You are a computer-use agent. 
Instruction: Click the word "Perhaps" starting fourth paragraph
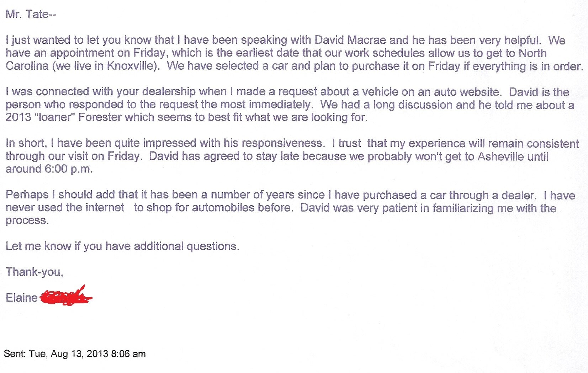coord(27,195)
